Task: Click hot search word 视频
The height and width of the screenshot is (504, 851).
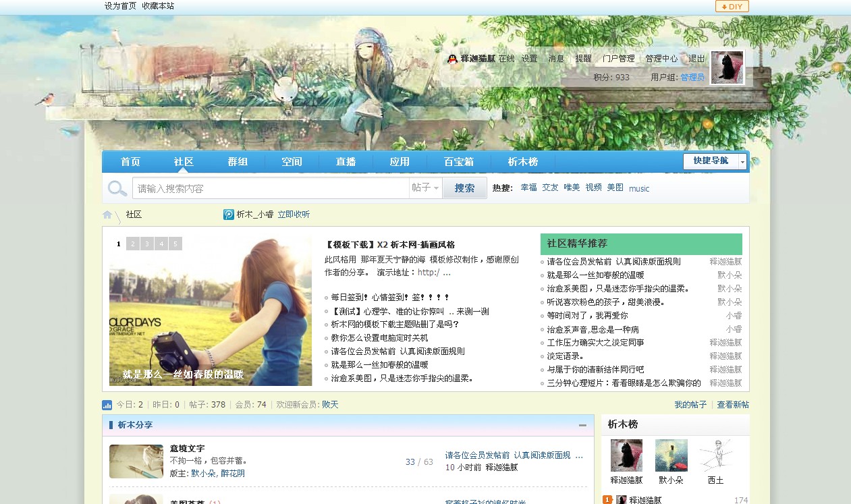Action: 593,188
